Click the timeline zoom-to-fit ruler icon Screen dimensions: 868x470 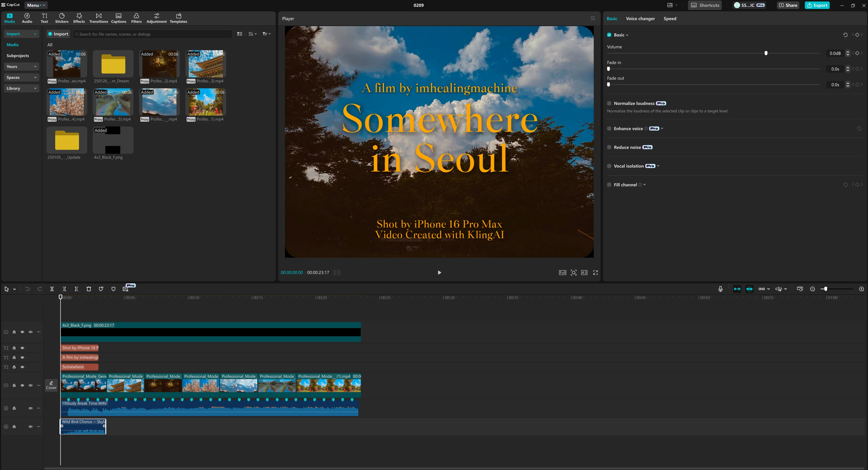(800, 289)
